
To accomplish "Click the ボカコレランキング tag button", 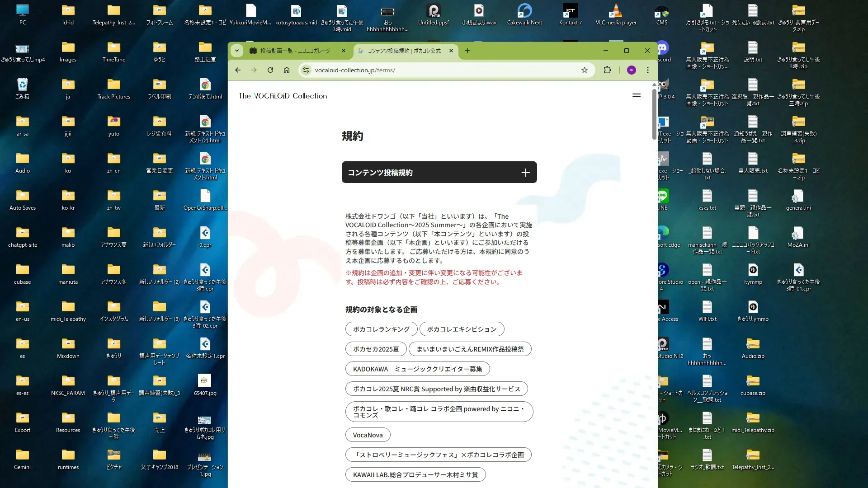I will pos(381,329).
